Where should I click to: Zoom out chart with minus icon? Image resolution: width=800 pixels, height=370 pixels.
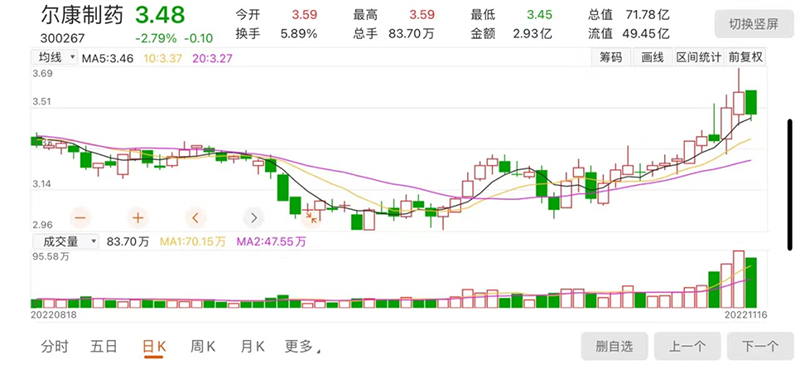point(81,218)
